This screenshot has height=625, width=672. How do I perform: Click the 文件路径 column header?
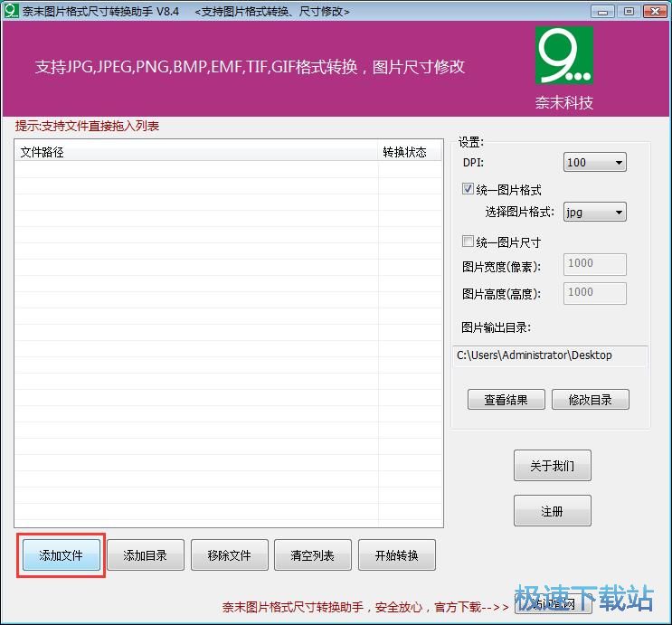pos(196,152)
